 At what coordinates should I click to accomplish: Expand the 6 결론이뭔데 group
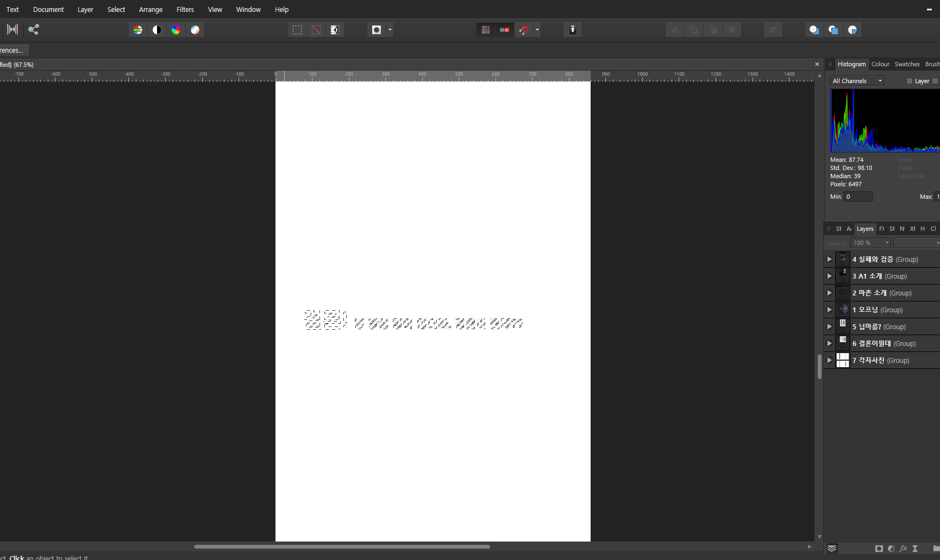pyautogui.click(x=829, y=343)
